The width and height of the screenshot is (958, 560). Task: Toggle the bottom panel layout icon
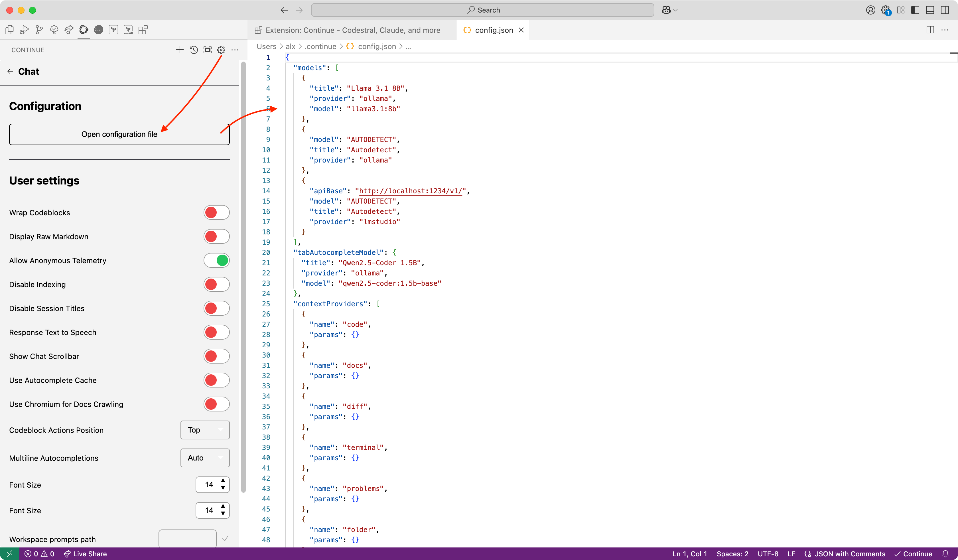[930, 10]
